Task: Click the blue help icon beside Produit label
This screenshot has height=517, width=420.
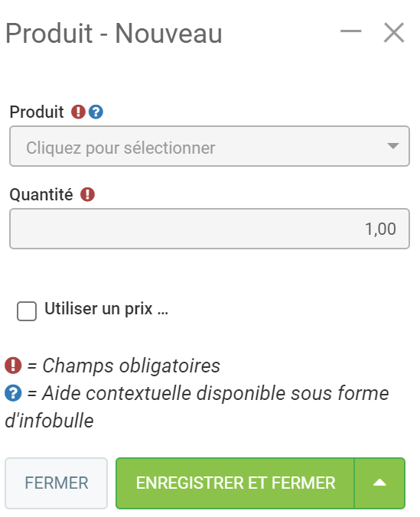Action: click(x=96, y=112)
